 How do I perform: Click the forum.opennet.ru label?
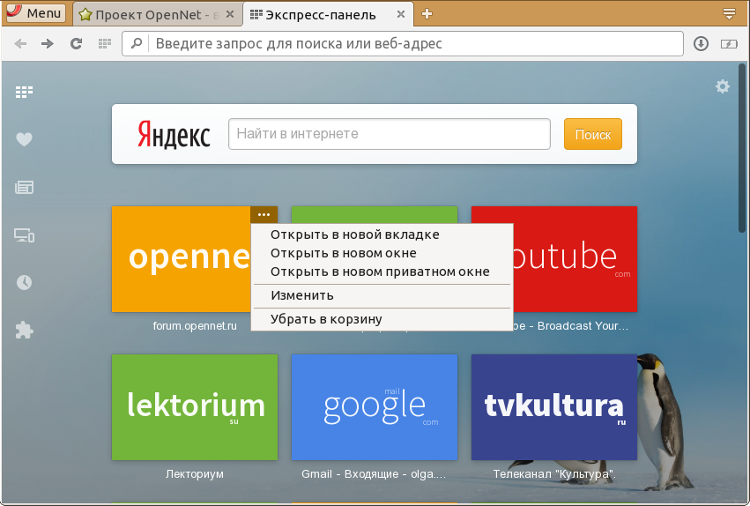pyautogui.click(x=195, y=326)
